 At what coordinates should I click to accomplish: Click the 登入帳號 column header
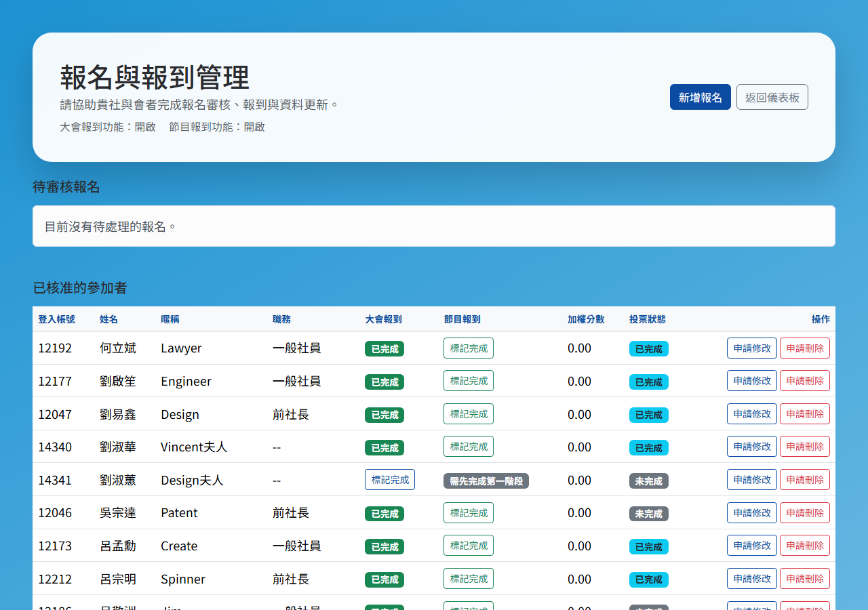[x=56, y=319]
